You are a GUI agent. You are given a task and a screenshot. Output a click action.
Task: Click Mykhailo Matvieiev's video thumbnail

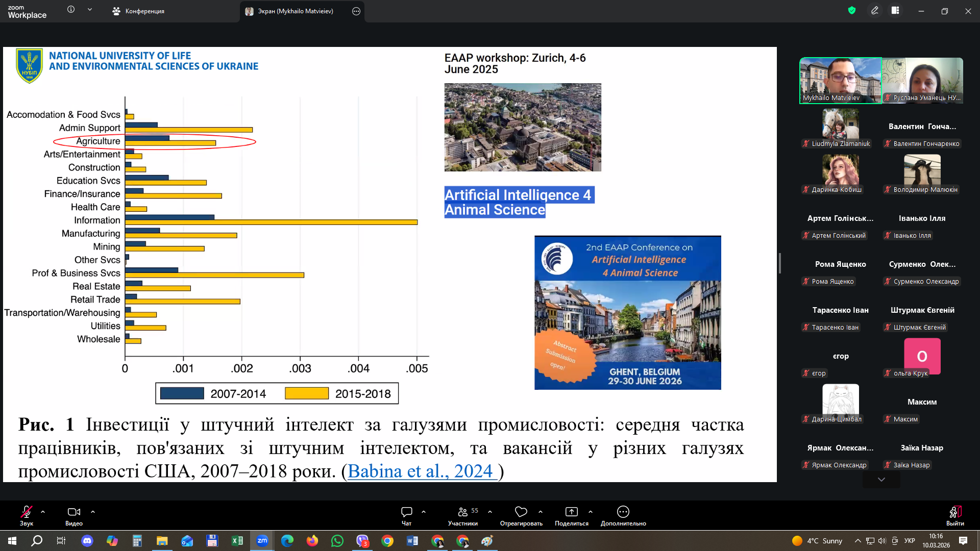point(840,80)
